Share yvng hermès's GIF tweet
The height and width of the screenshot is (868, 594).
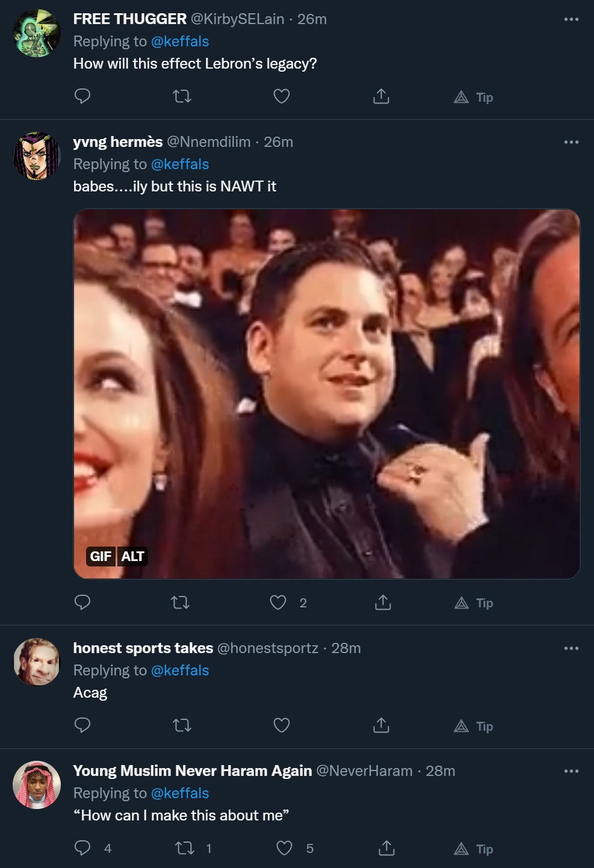click(383, 603)
